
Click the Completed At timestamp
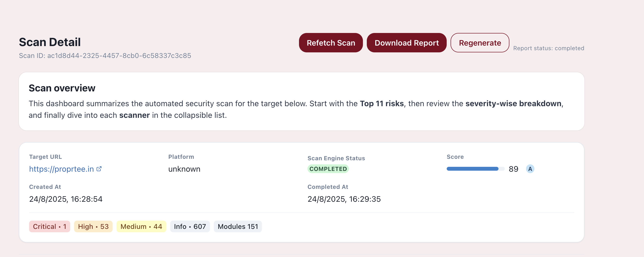pyautogui.click(x=344, y=199)
